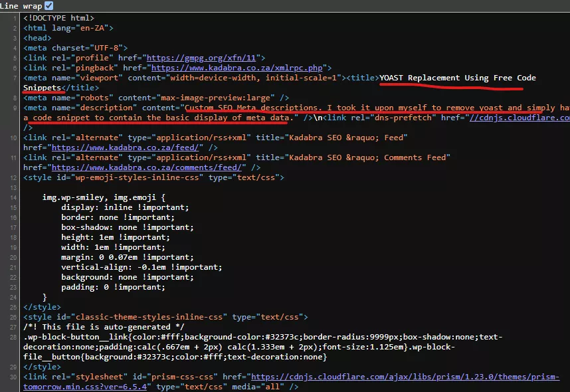Click line number 7 in the gutter

15,78
